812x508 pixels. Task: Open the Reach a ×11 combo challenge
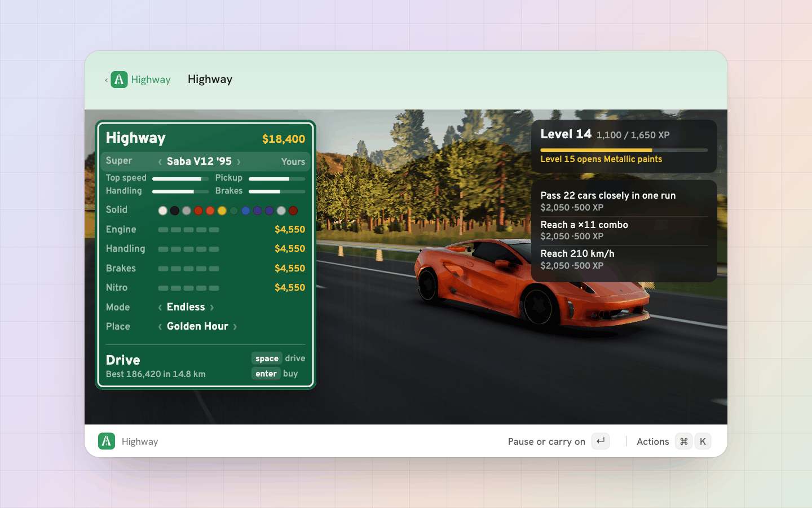coord(624,230)
